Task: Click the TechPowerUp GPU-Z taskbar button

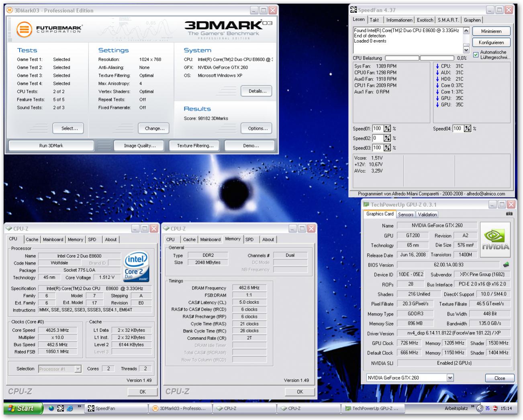Action: point(373,408)
